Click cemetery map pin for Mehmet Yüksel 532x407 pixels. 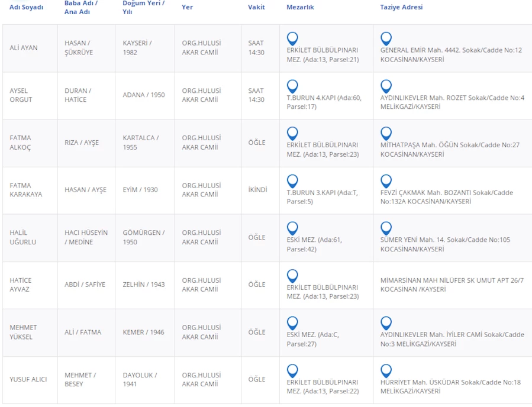292,323
